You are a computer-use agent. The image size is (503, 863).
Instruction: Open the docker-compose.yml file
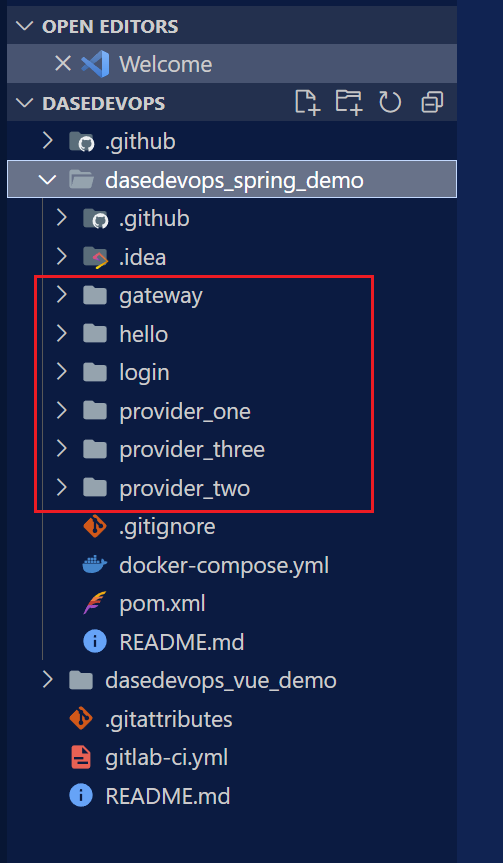(224, 565)
